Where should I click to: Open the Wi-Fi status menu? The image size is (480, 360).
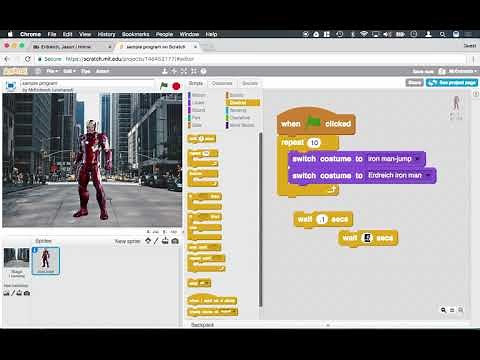pos(364,34)
